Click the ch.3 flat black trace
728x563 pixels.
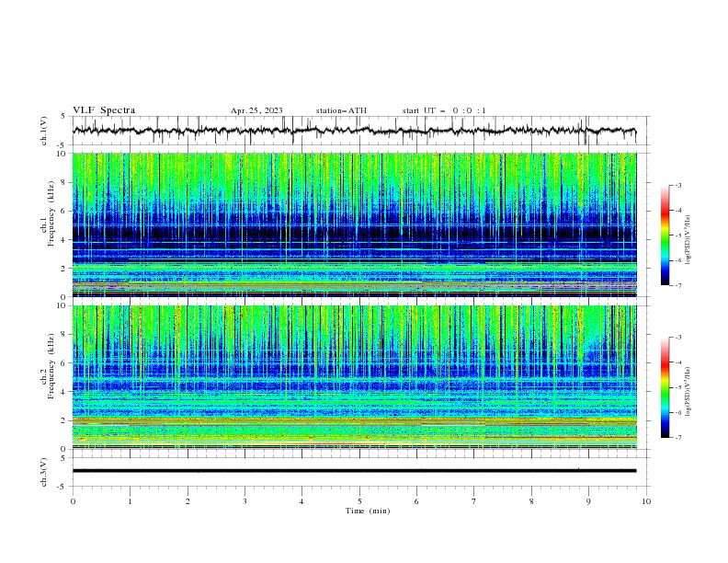pos(354,471)
